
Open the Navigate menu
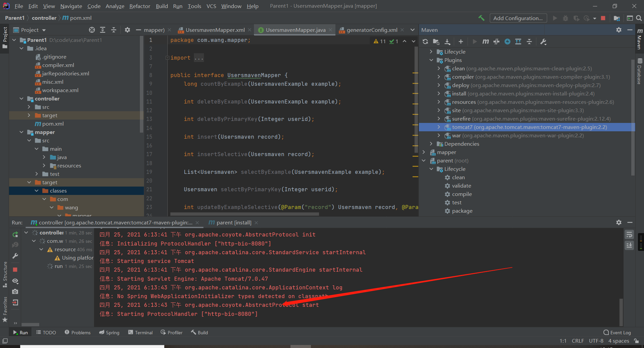[x=71, y=6]
